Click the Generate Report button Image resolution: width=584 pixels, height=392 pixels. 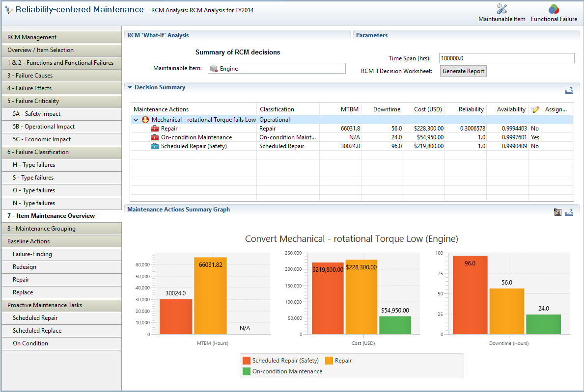pos(463,71)
